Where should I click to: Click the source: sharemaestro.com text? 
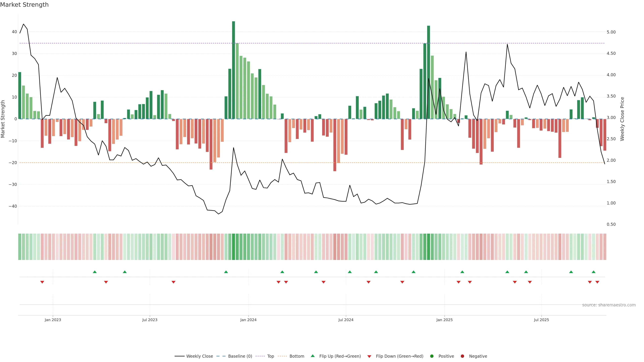[609, 305]
